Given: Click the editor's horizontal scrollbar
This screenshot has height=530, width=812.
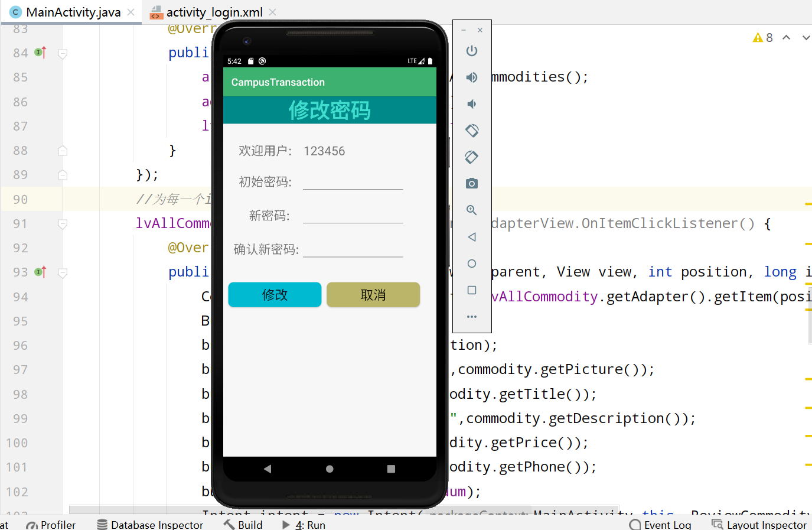Looking at the screenshot, I should 344,509.
